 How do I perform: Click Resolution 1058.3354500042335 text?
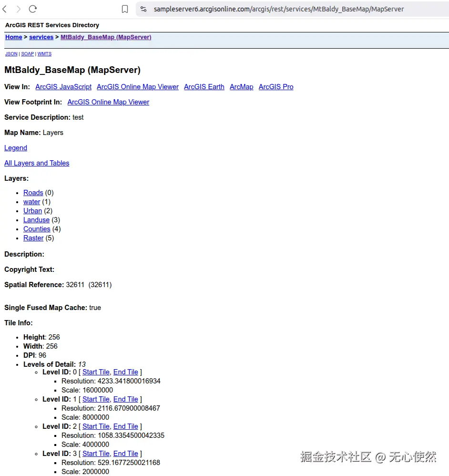point(113,435)
